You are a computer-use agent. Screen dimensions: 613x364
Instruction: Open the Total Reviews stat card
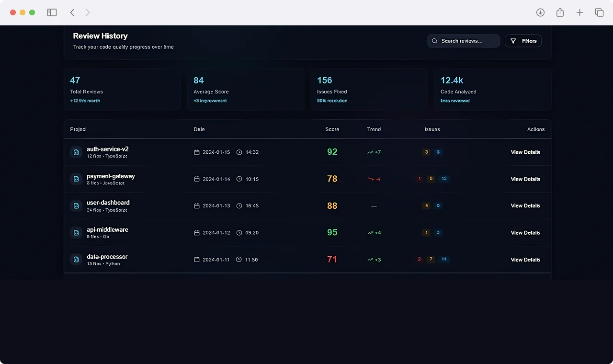(x=122, y=90)
